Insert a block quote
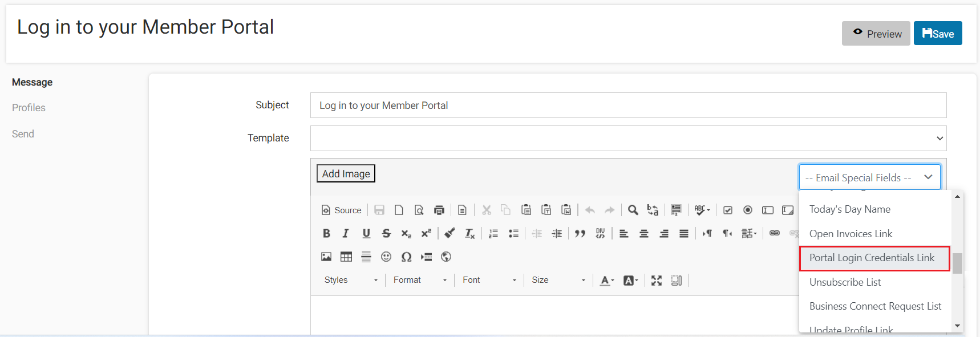Viewport: 980px width, 337px height. click(x=580, y=233)
